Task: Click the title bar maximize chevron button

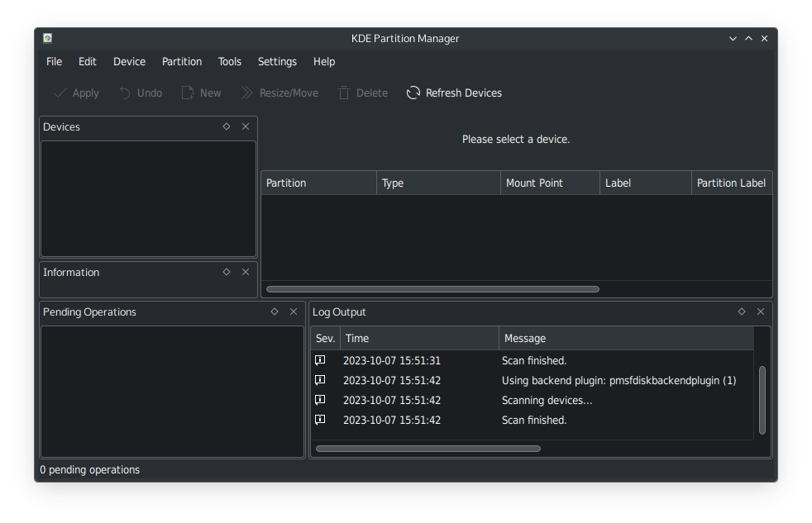Action: click(749, 38)
